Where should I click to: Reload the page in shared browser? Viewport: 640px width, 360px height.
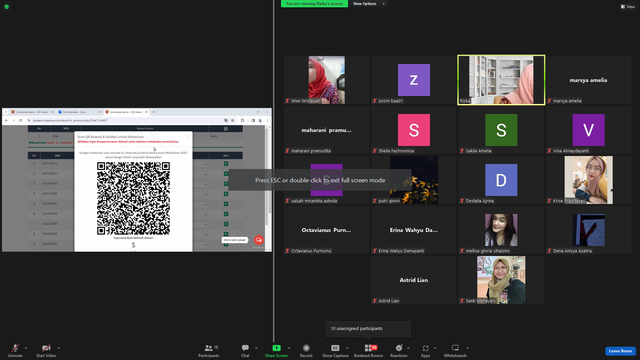click(20, 120)
